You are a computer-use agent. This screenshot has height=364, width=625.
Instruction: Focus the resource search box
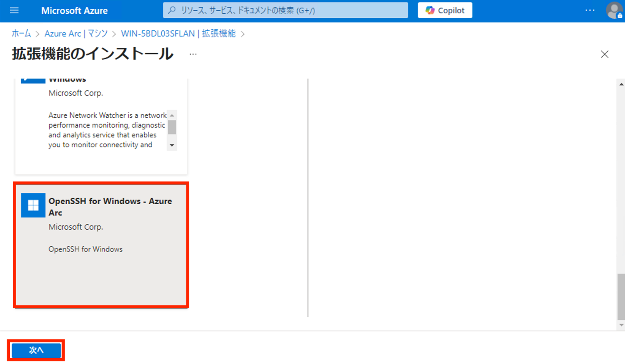click(285, 10)
